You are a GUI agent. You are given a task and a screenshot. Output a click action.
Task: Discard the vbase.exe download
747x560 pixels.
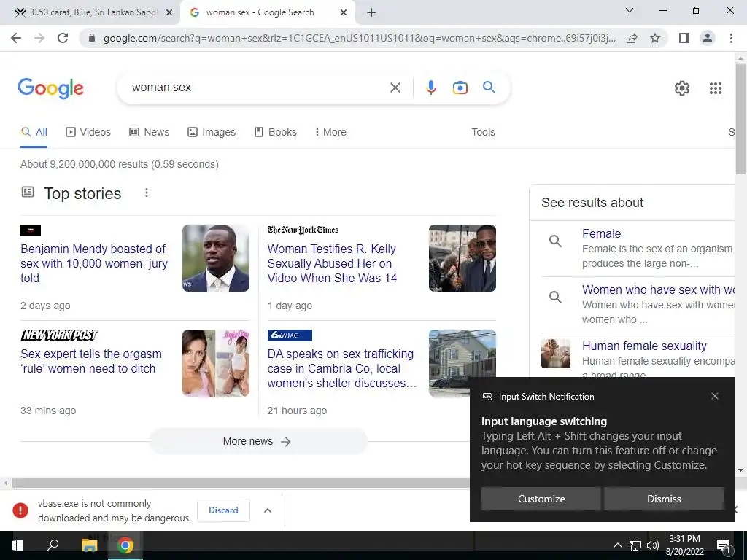(x=223, y=510)
